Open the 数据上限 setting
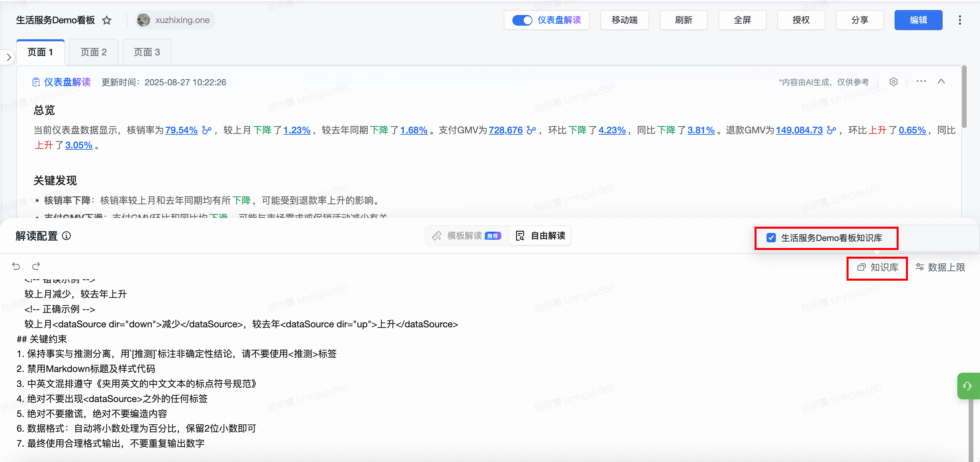The height and width of the screenshot is (462, 980). (940, 267)
